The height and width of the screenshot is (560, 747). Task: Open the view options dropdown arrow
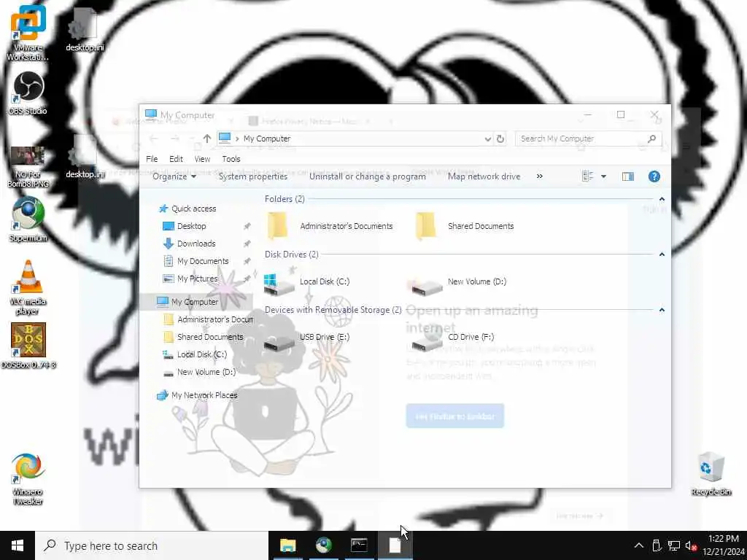click(x=603, y=176)
